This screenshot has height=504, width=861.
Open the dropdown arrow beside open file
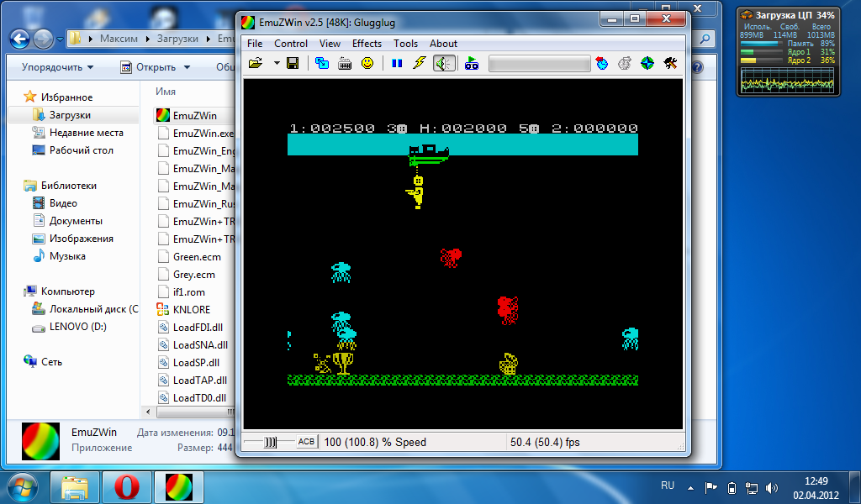(x=276, y=63)
